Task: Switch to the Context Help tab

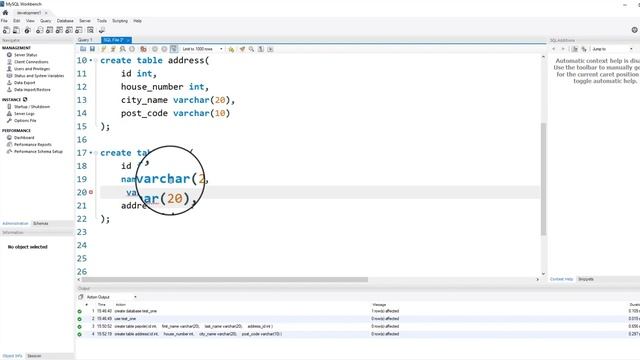Action: coord(562,279)
